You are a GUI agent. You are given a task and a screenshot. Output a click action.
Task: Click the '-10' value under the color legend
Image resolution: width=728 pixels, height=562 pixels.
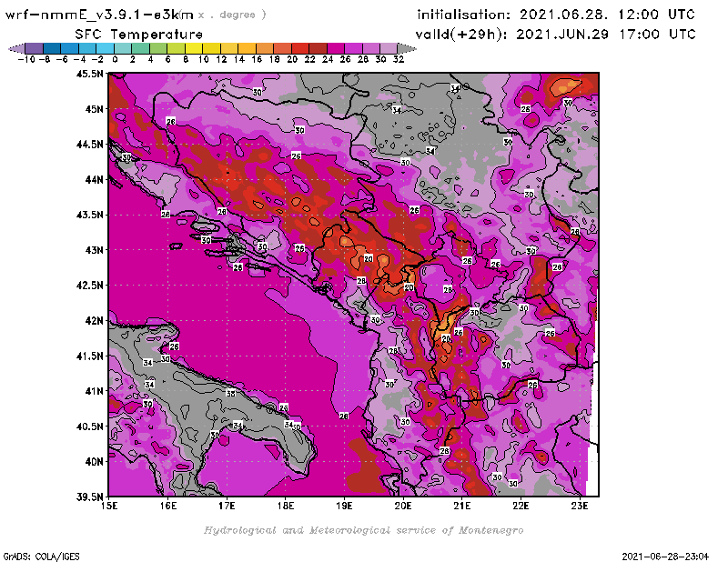point(26,60)
